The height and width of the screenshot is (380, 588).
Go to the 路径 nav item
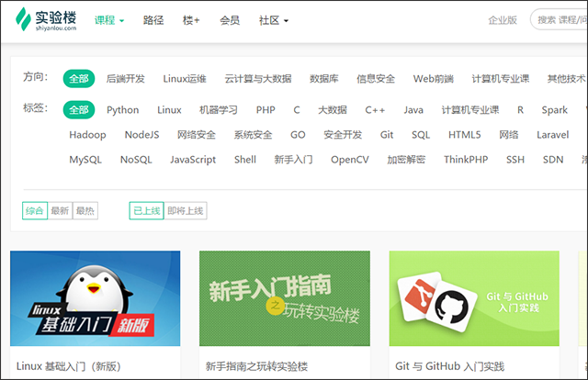(153, 20)
